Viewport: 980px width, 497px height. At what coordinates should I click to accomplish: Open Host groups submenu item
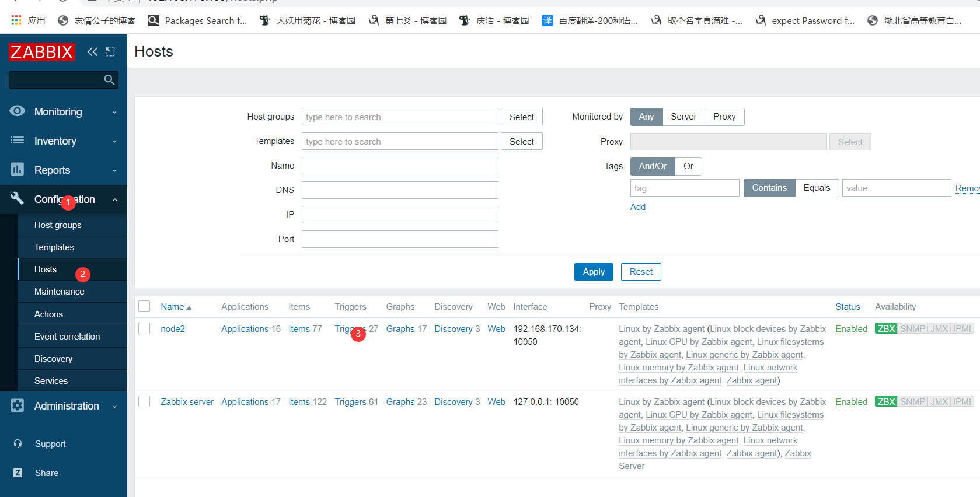click(72, 225)
